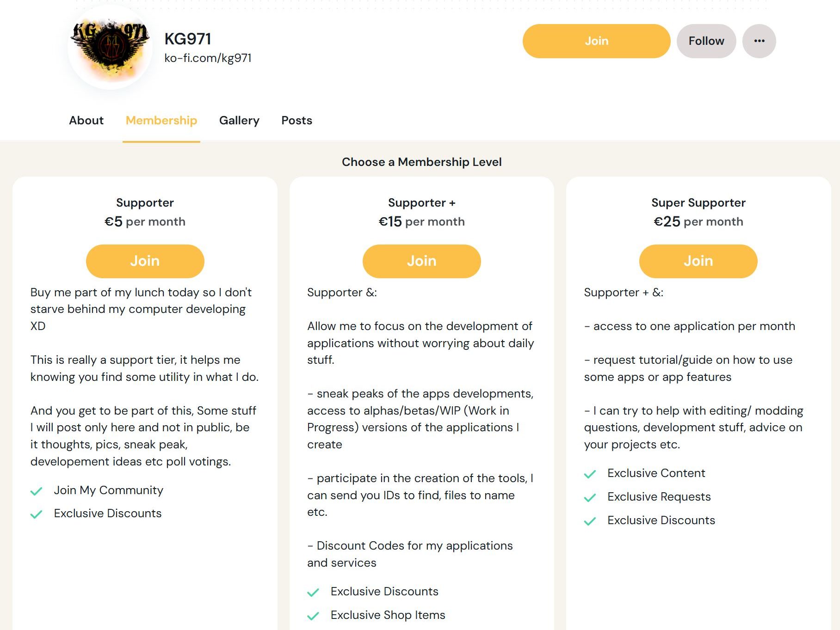Click the ko-fi.com/kg971 profile link

208,58
